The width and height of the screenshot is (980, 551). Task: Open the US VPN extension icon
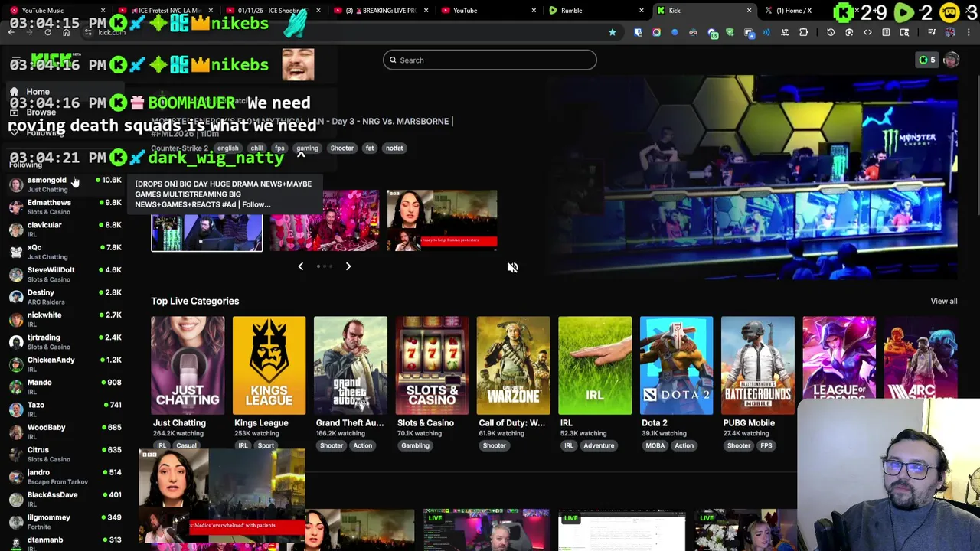(713, 32)
